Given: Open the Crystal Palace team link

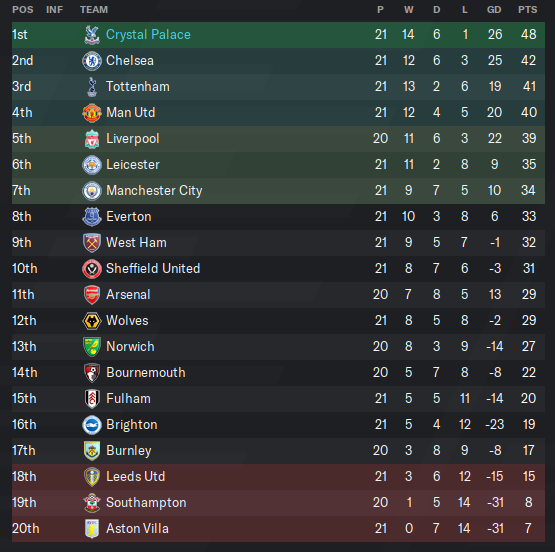Looking at the screenshot, I should (x=148, y=35).
